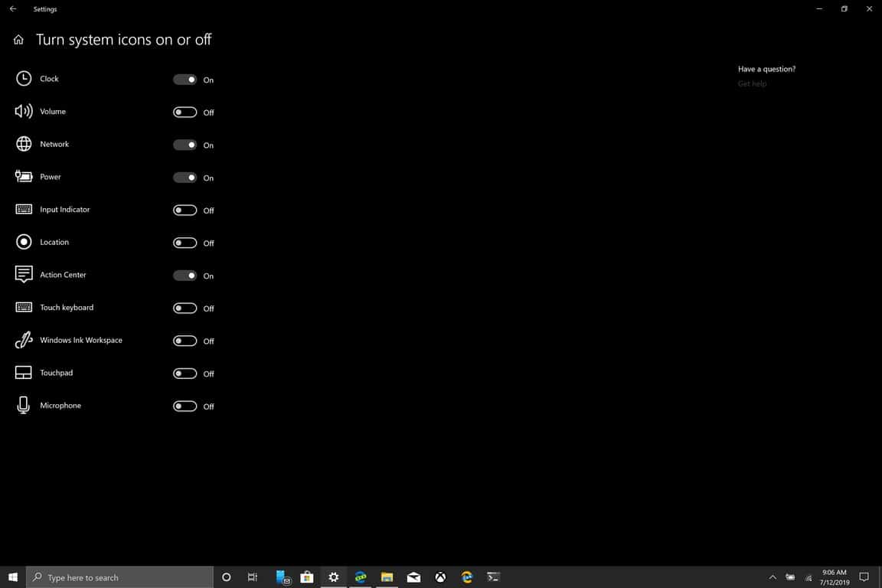Switch on the Location icon toggle
The image size is (882, 588).
pyautogui.click(x=185, y=243)
